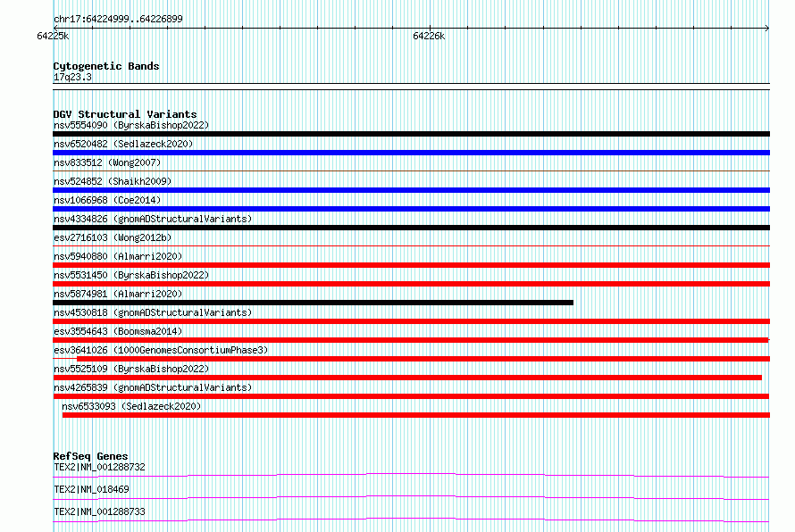Open esv3554643 (Boomsma2014) variant label

118,331
